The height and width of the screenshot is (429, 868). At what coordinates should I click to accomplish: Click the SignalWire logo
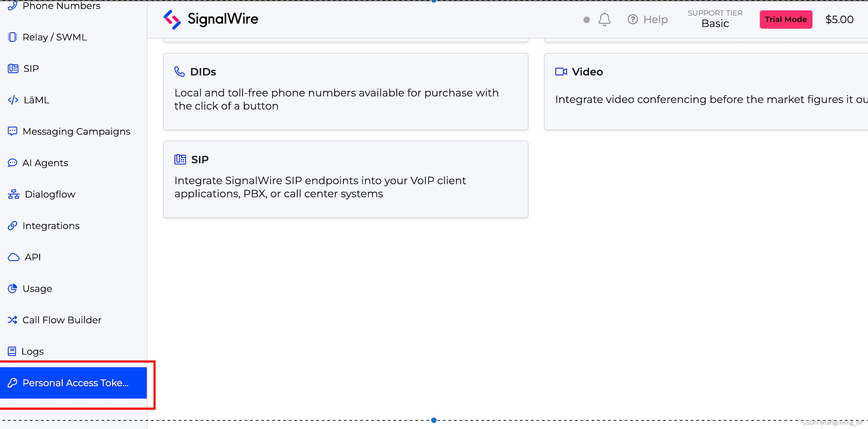[x=211, y=19]
